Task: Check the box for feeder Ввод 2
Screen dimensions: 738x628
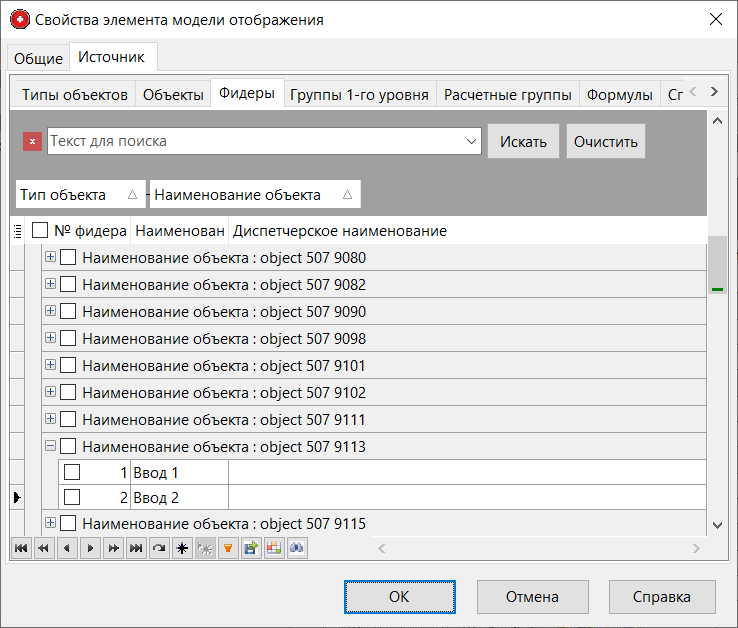Action: 72,497
